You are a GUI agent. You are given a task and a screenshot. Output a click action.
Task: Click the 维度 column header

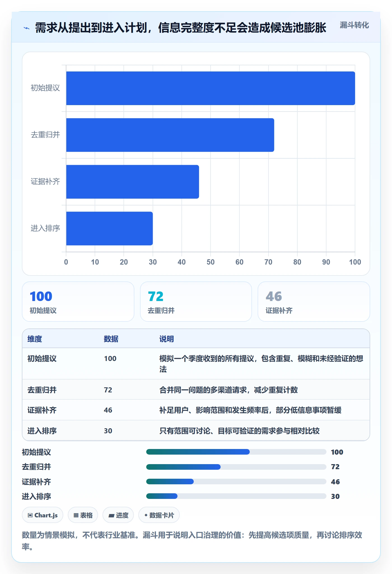(35, 339)
